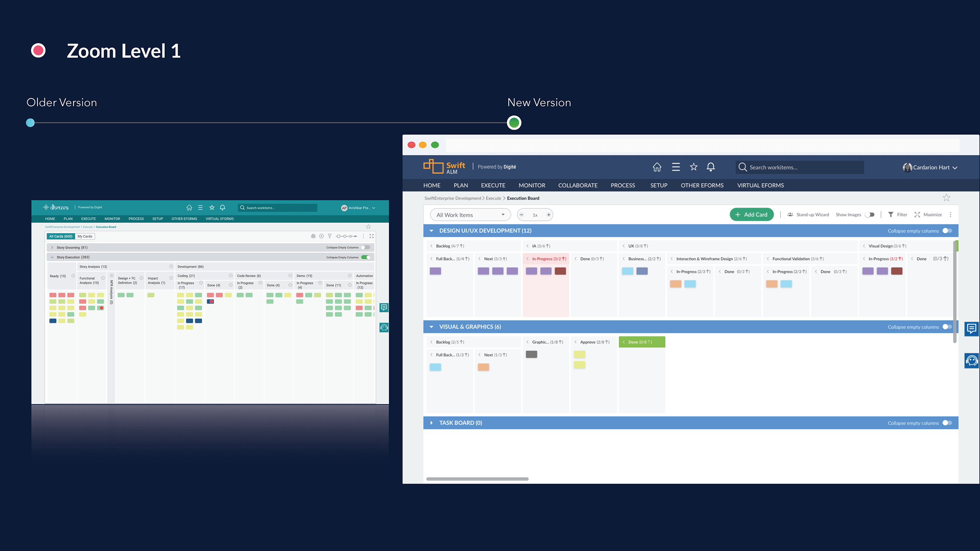Open the chat bubble icon on the right edge

tap(971, 329)
